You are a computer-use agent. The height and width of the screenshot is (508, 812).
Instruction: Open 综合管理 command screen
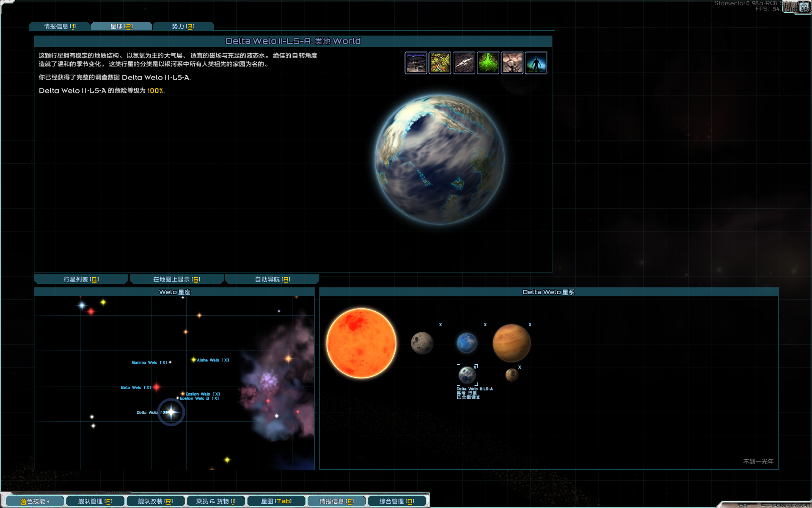point(397,501)
